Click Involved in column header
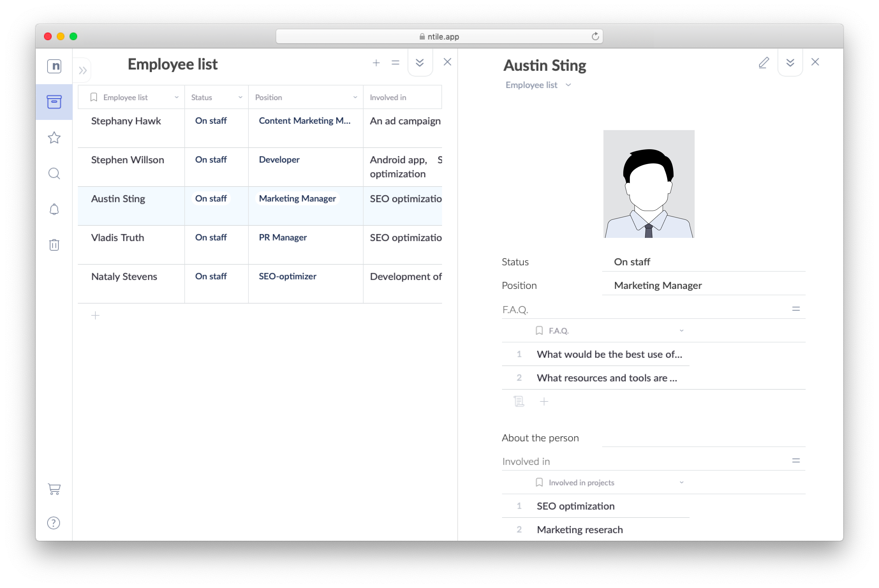 click(x=388, y=98)
